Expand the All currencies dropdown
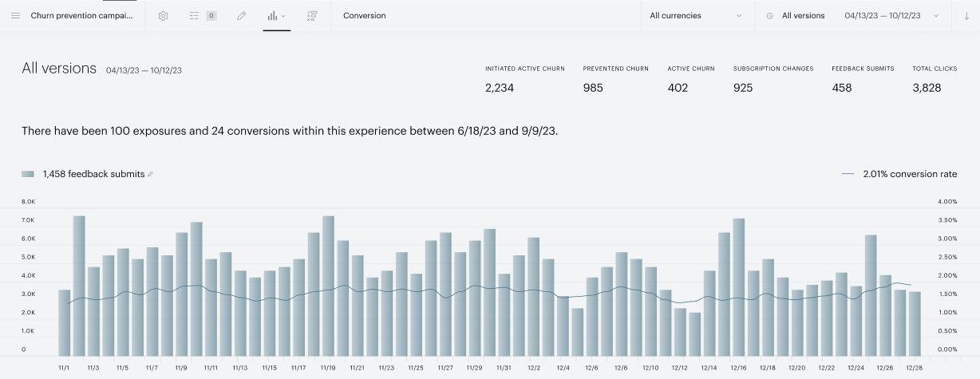Image resolution: width=980 pixels, height=379 pixels. pyautogui.click(x=697, y=16)
